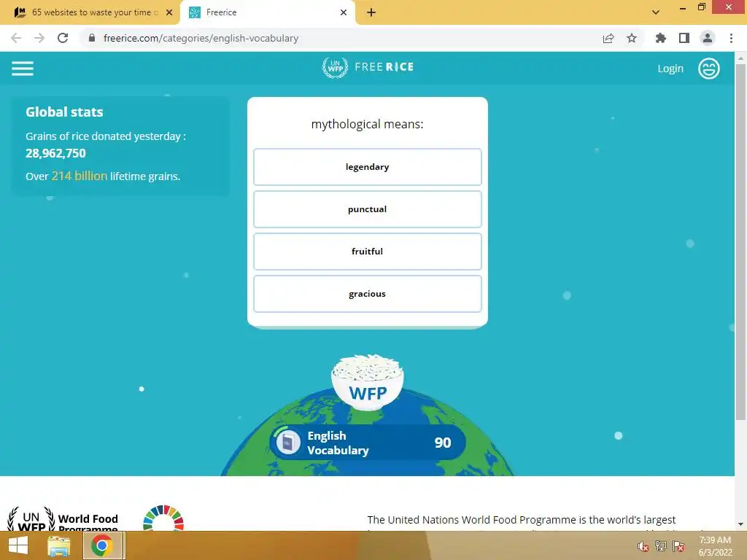
Task: Go back to previous page
Action: (x=16, y=38)
